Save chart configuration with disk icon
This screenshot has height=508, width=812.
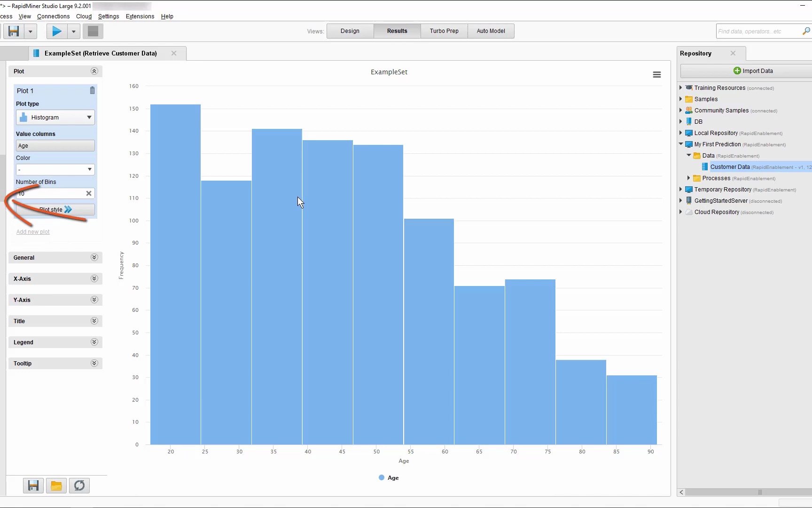(33, 485)
